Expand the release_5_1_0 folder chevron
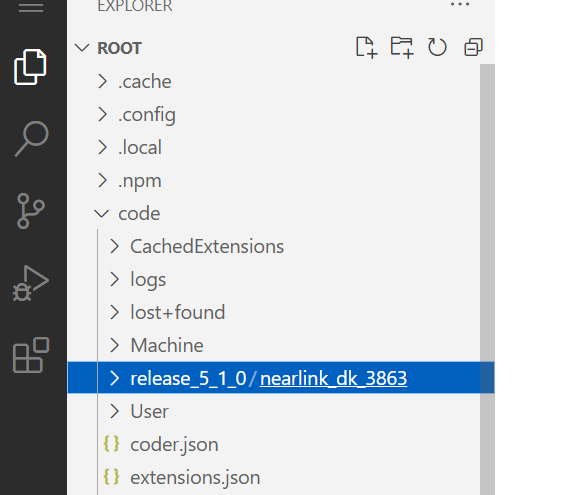583x495 pixels. pos(115,378)
